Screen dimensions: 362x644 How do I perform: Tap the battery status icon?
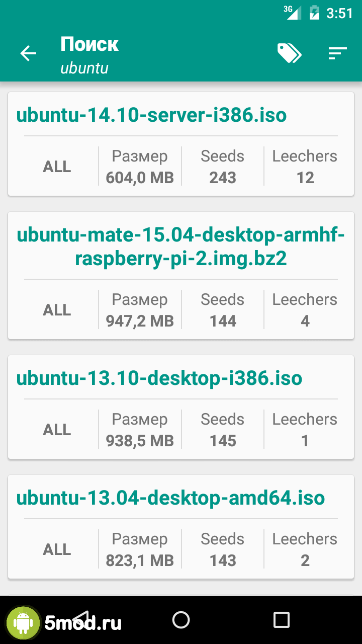(x=314, y=13)
